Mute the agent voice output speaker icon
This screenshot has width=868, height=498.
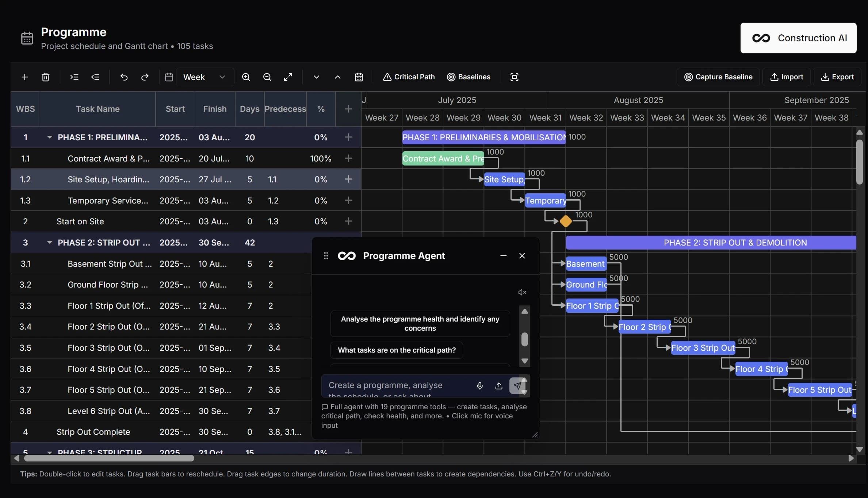coord(521,292)
